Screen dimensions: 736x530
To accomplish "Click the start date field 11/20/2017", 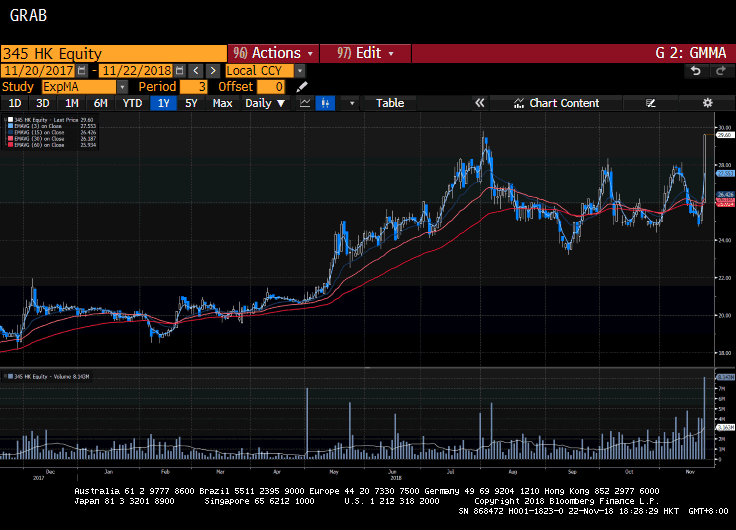I will tap(38, 71).
